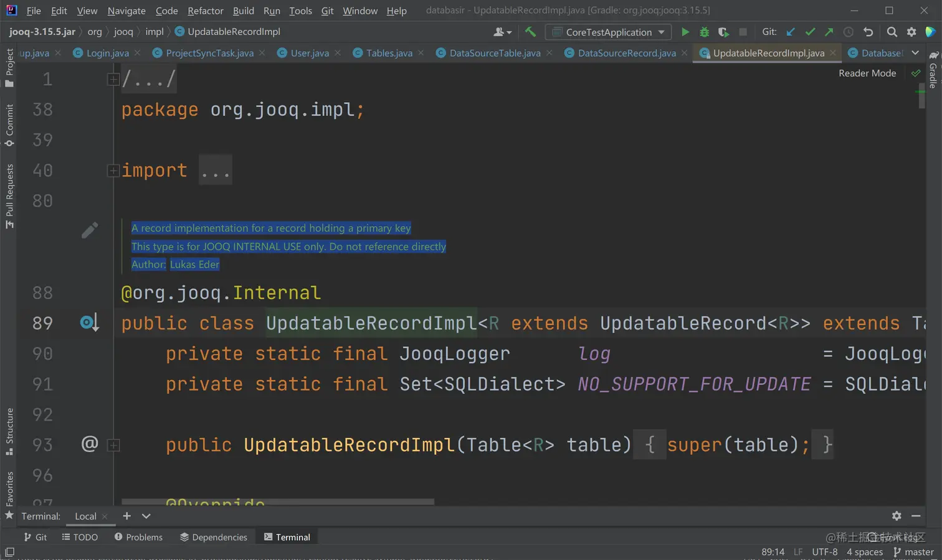
Task: Open the Problems tool window
Action: 138,537
